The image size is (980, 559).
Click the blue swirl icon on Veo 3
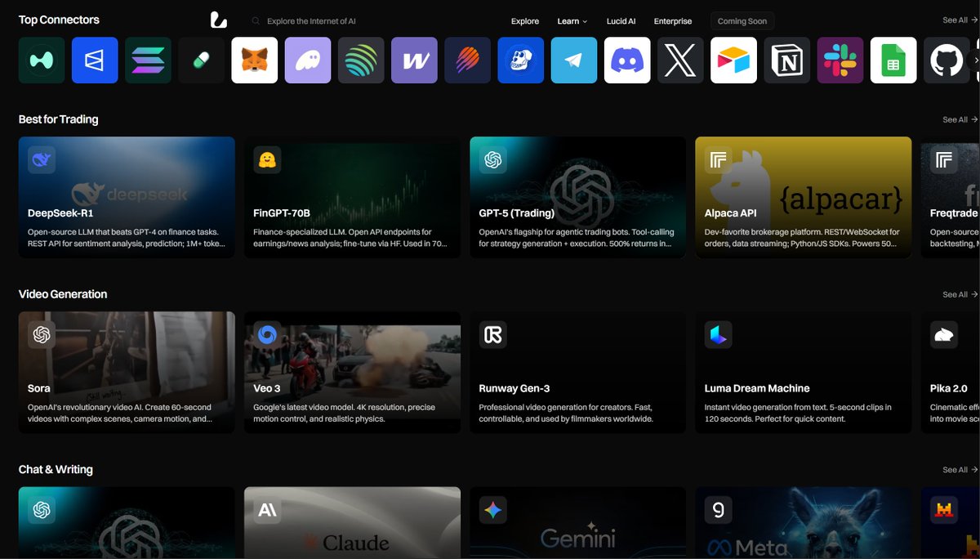(267, 335)
